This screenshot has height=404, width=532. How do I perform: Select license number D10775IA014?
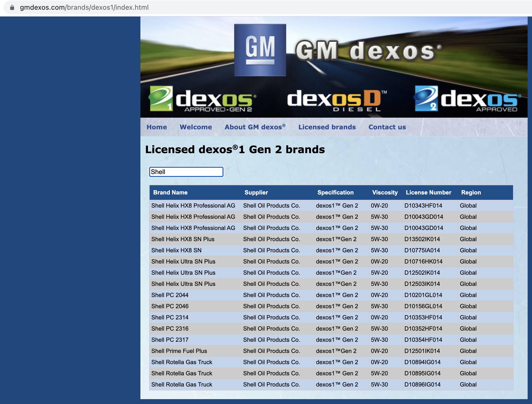[422, 250]
